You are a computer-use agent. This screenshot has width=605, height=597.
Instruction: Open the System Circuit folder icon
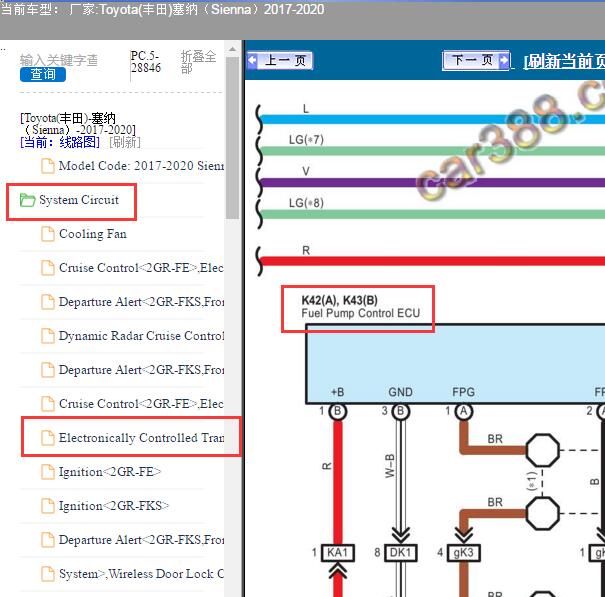[27, 200]
